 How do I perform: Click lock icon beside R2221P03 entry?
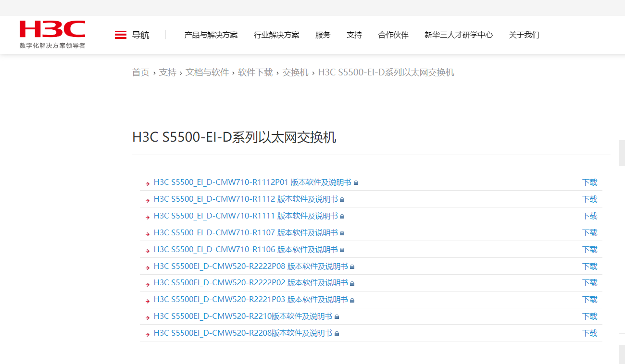click(352, 300)
